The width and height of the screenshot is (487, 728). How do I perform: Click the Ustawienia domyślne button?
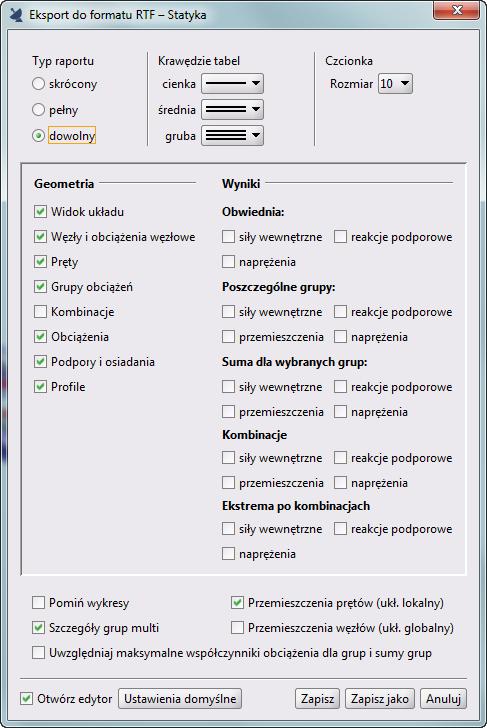pyautogui.click(x=180, y=699)
